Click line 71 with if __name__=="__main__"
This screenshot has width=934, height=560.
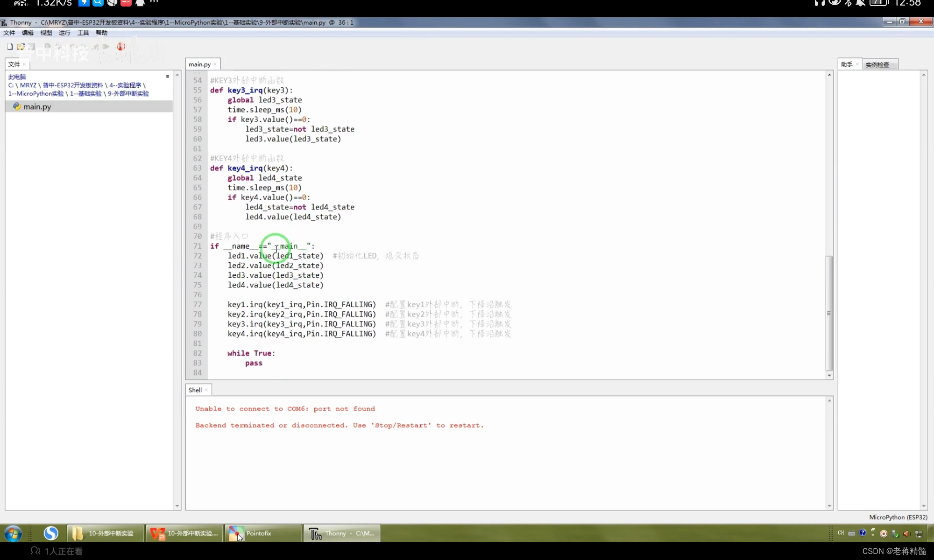point(262,246)
